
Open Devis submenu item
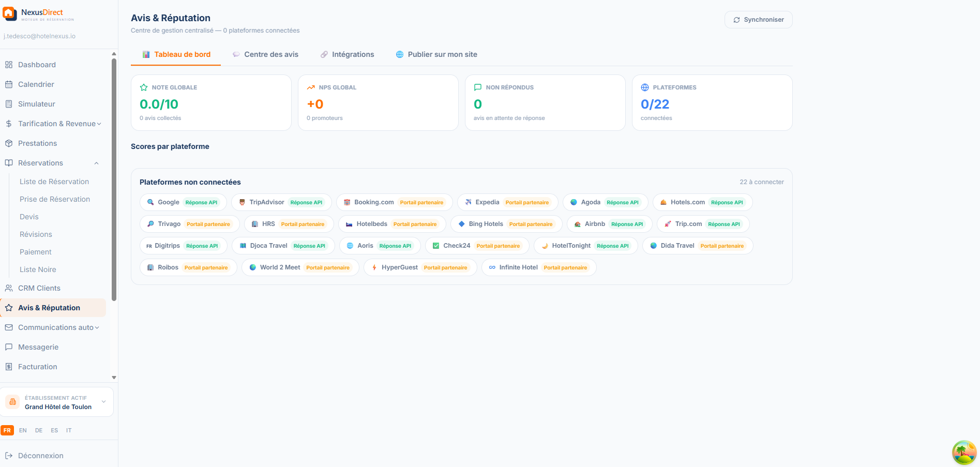pos(29,217)
